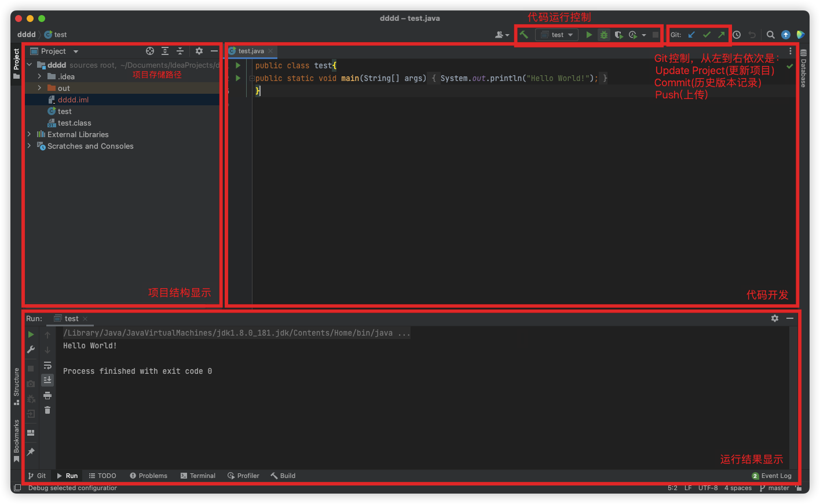This screenshot has width=820, height=504.
Task: Select Opened File crosshair in Project panel
Action: click(150, 51)
